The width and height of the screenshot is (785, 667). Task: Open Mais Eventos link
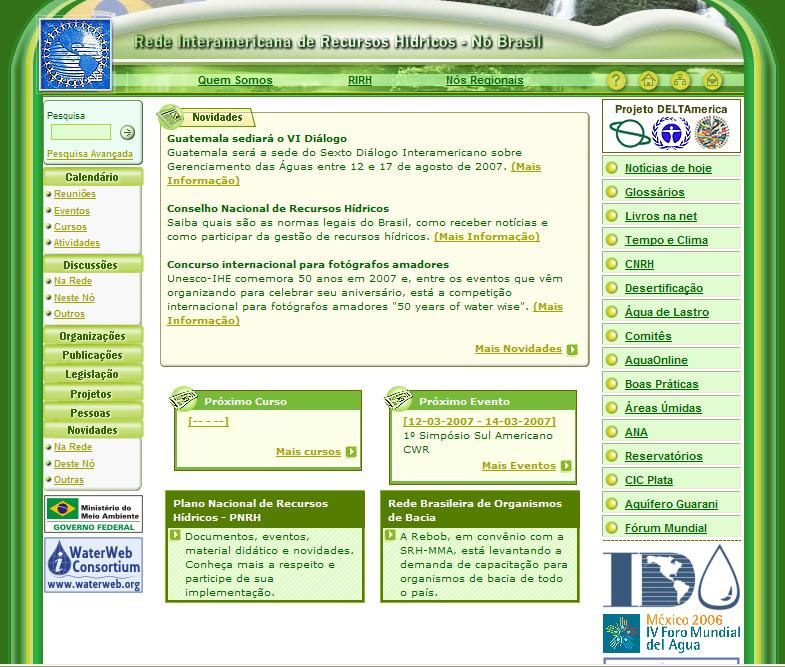point(518,466)
